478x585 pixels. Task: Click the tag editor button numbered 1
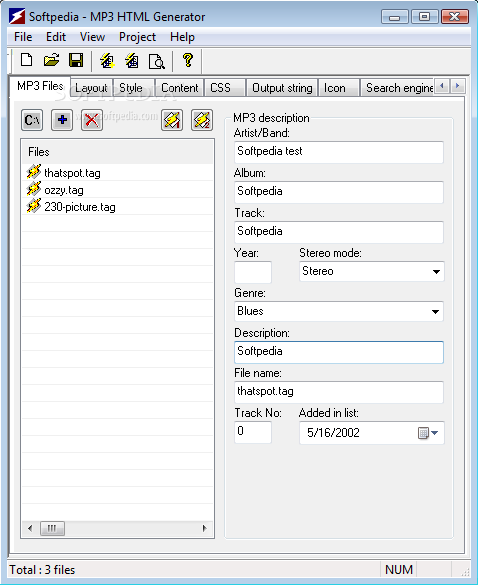coord(172,120)
